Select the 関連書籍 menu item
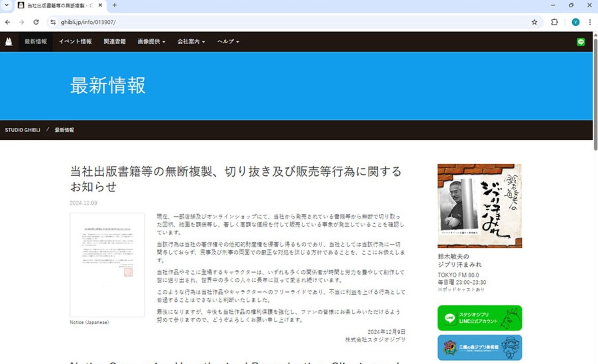The height and width of the screenshot is (364, 598). tap(115, 41)
